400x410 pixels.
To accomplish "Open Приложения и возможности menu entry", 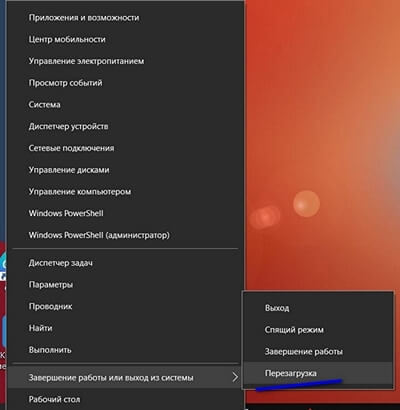I will tap(125, 18).
